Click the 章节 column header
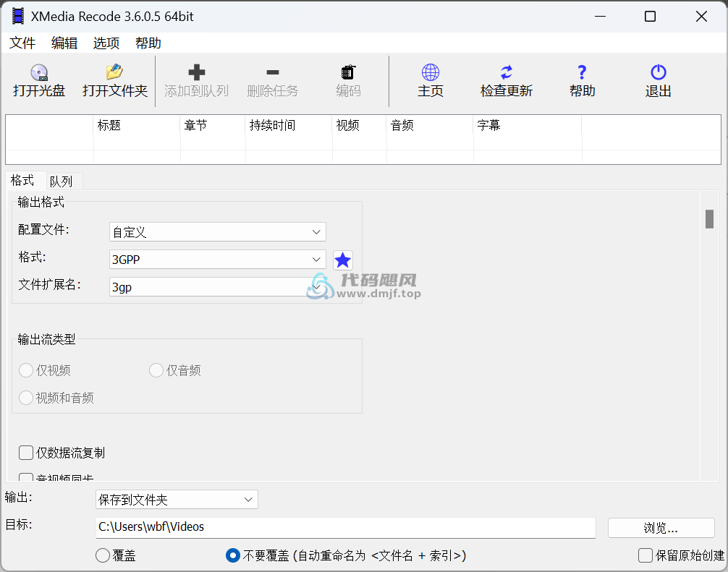The image size is (728, 572). (x=213, y=126)
